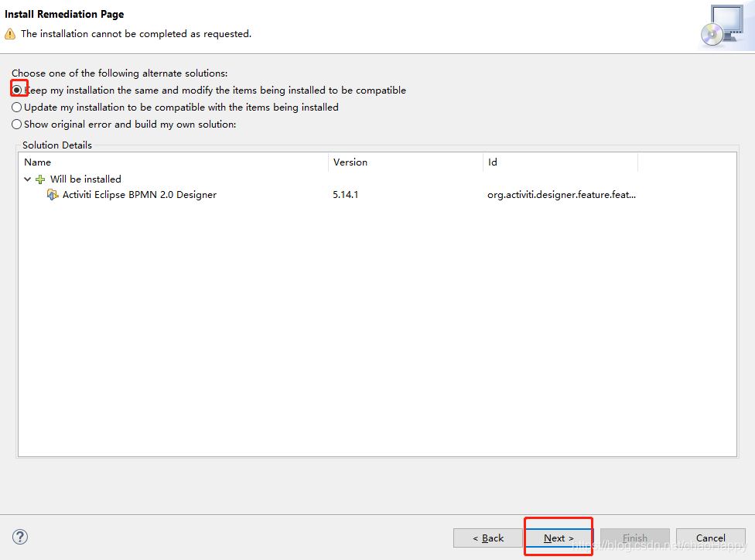Image resolution: width=755 pixels, height=560 pixels.
Task: Click 'Choose one of the following alternate solutions:' text
Action: [119, 73]
